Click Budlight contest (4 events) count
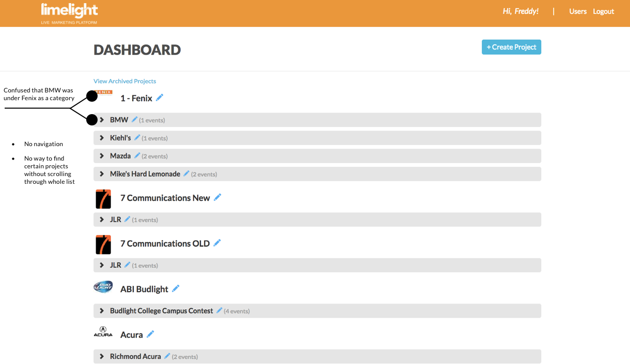The height and width of the screenshot is (364, 630). 237,311
